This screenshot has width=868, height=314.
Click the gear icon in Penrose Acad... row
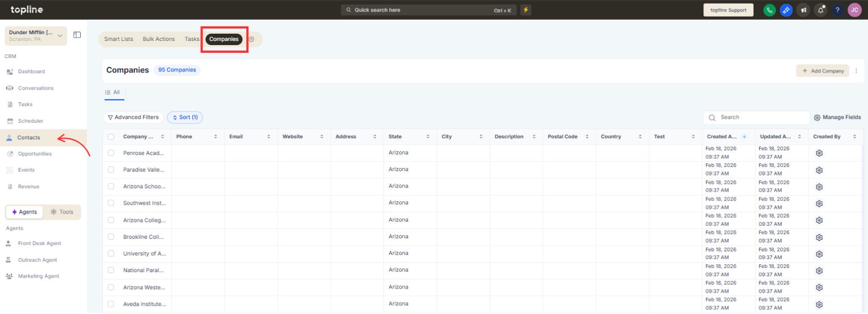tap(819, 153)
